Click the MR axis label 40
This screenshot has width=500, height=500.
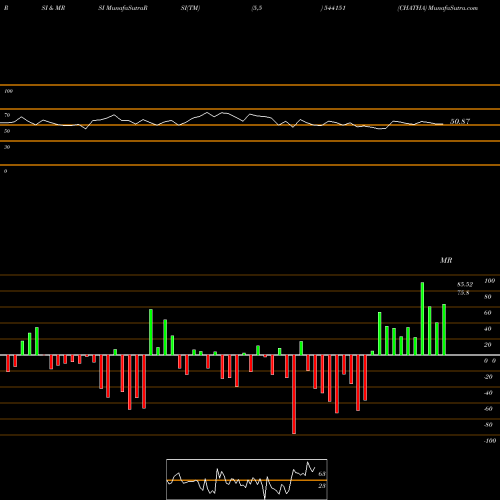click(x=488, y=329)
